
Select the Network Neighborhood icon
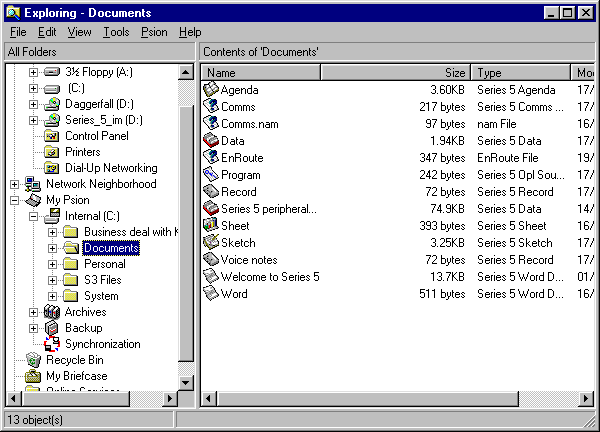tap(33, 184)
